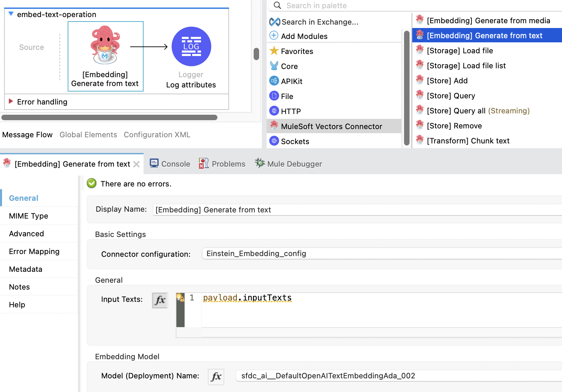The width and height of the screenshot is (562, 392).
Task: Click the green no-errors status icon
Action: (92, 183)
